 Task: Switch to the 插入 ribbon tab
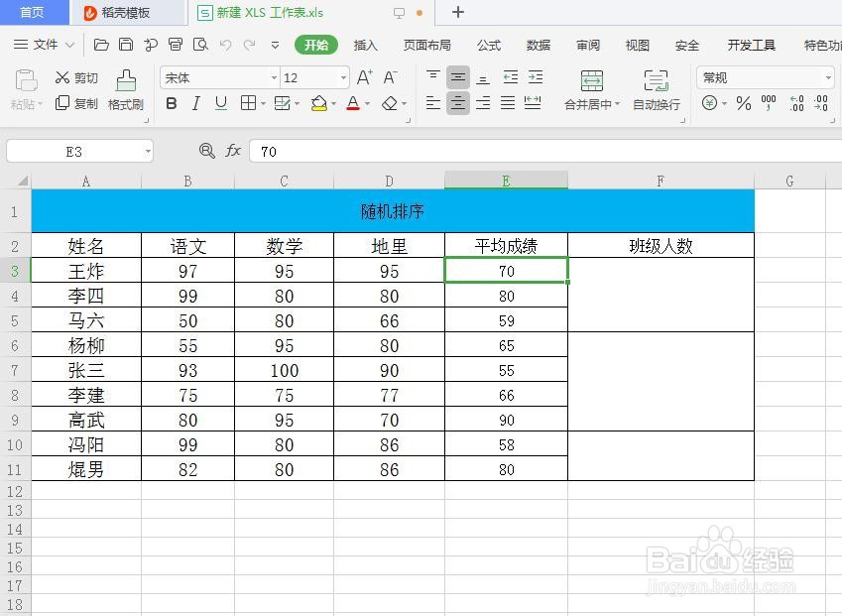[366, 45]
